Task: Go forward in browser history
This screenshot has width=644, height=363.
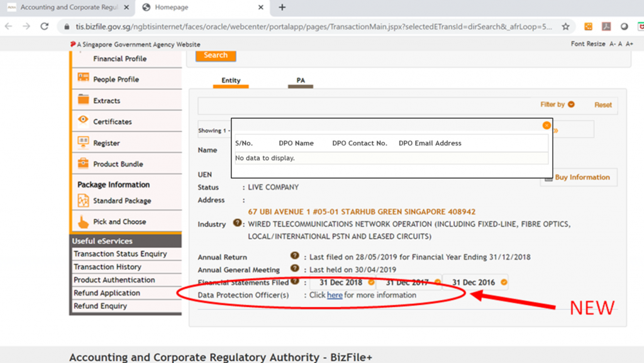Action: click(26, 26)
